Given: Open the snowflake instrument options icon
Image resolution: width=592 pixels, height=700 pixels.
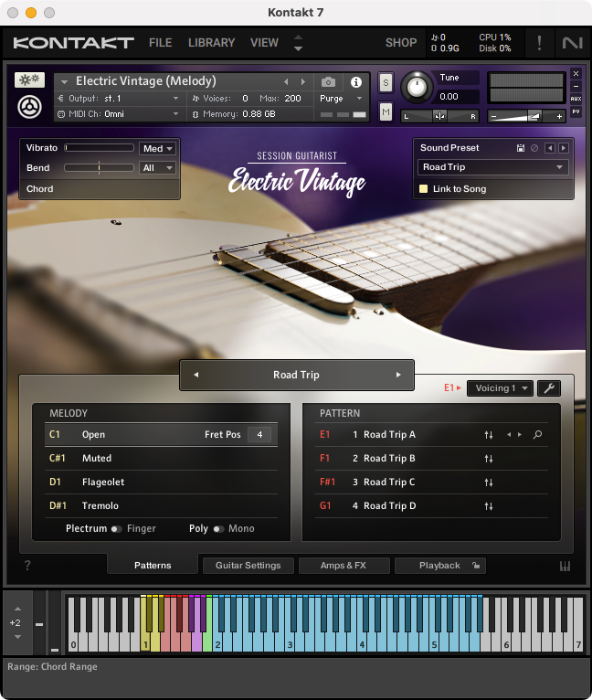Looking at the screenshot, I should (29, 80).
